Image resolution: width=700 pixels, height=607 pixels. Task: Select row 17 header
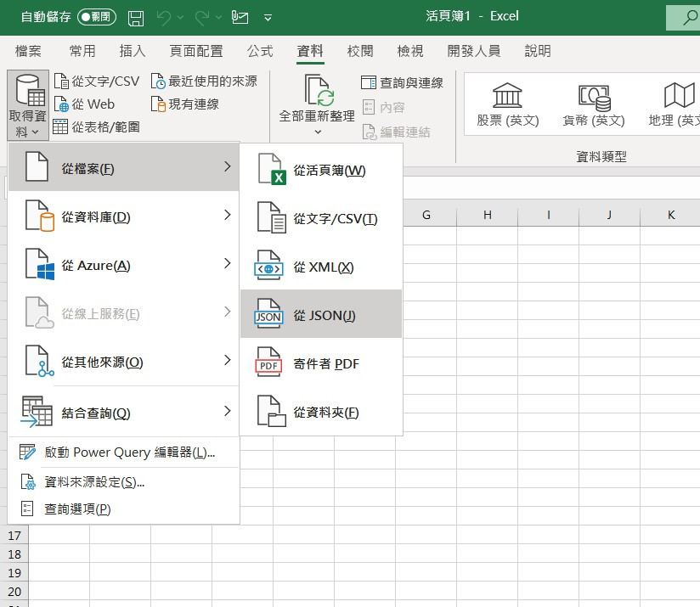(x=14, y=536)
